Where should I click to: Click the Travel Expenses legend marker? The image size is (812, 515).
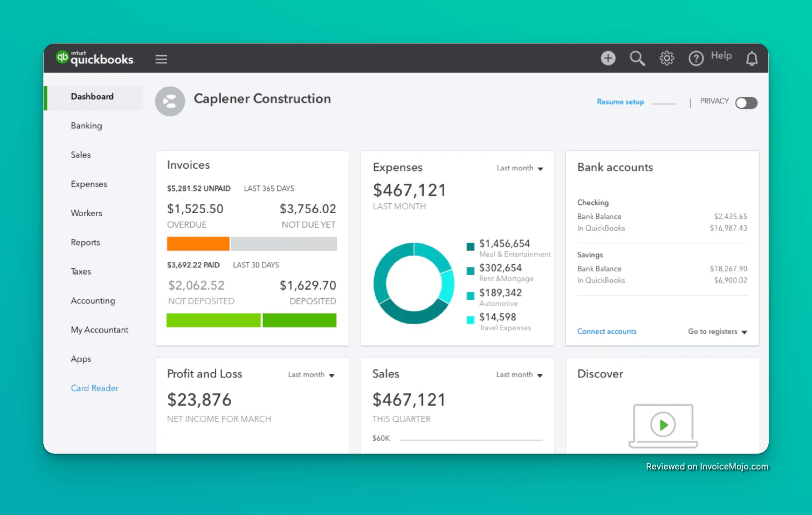click(470, 320)
